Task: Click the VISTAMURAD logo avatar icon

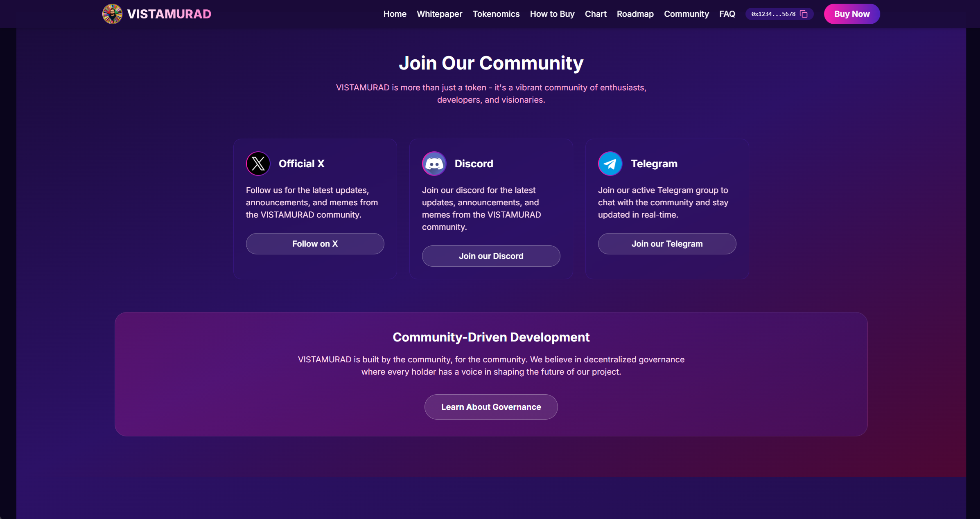Action: pos(112,14)
